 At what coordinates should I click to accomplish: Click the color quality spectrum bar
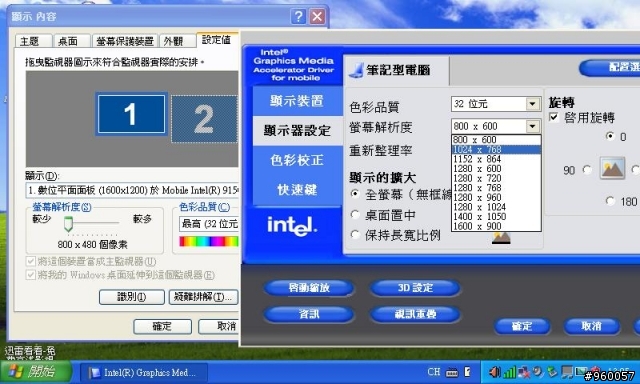click(x=209, y=241)
